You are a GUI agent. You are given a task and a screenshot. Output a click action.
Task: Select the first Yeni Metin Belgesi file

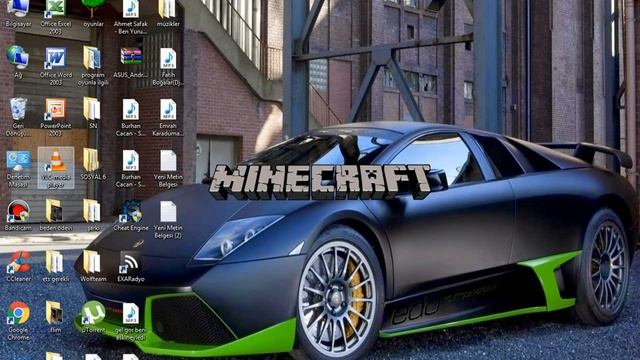[168, 168]
